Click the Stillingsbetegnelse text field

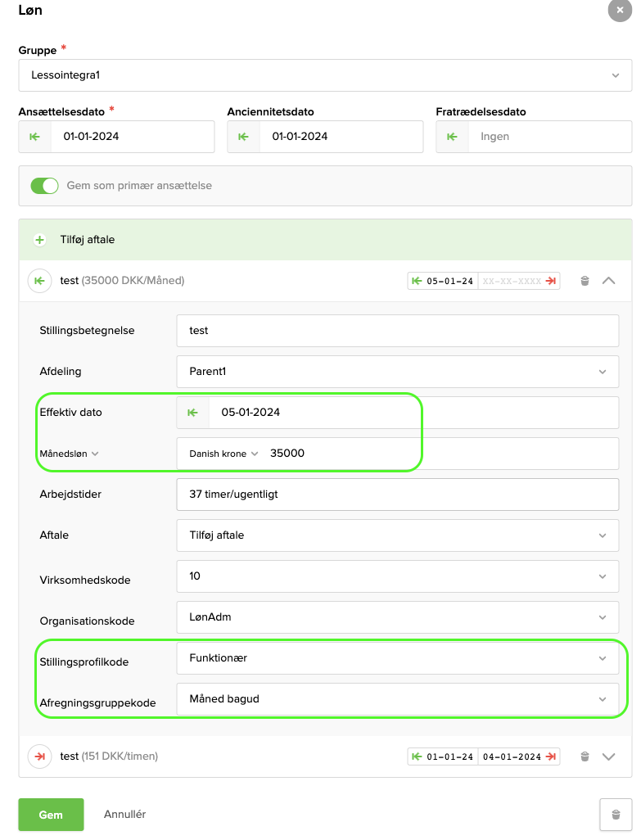[397, 331]
